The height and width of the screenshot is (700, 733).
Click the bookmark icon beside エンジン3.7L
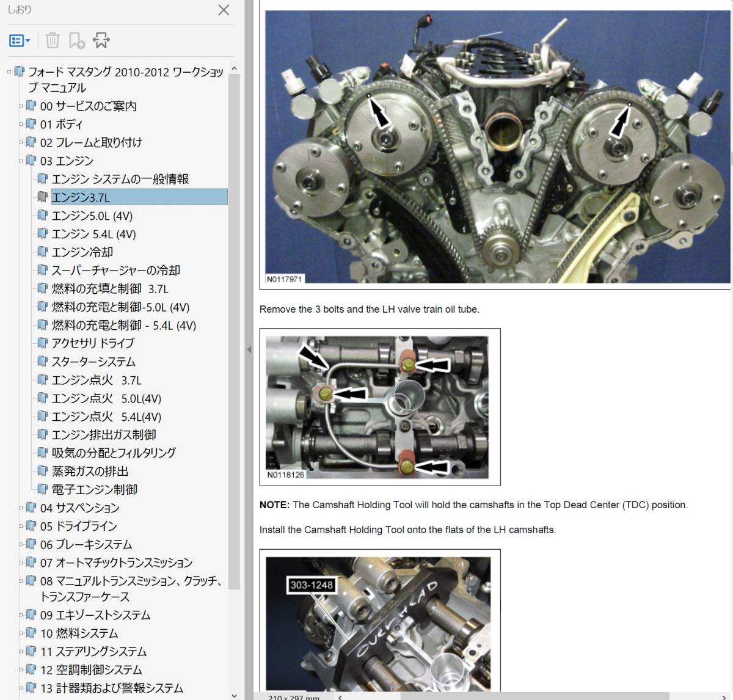pyautogui.click(x=42, y=197)
